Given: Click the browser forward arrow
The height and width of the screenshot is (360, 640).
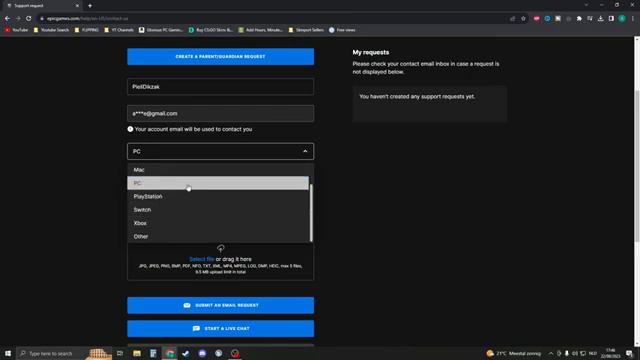Looking at the screenshot, I should (18, 18).
